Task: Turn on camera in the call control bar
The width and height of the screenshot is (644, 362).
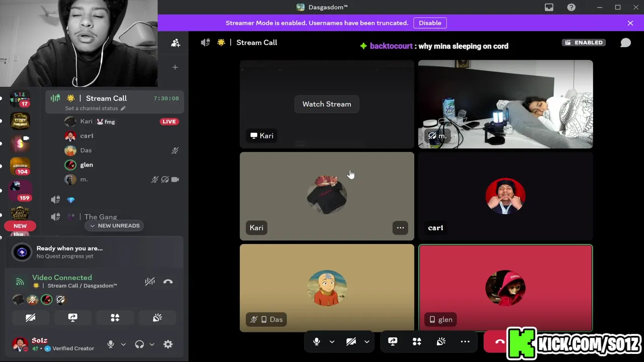Action: [351, 342]
